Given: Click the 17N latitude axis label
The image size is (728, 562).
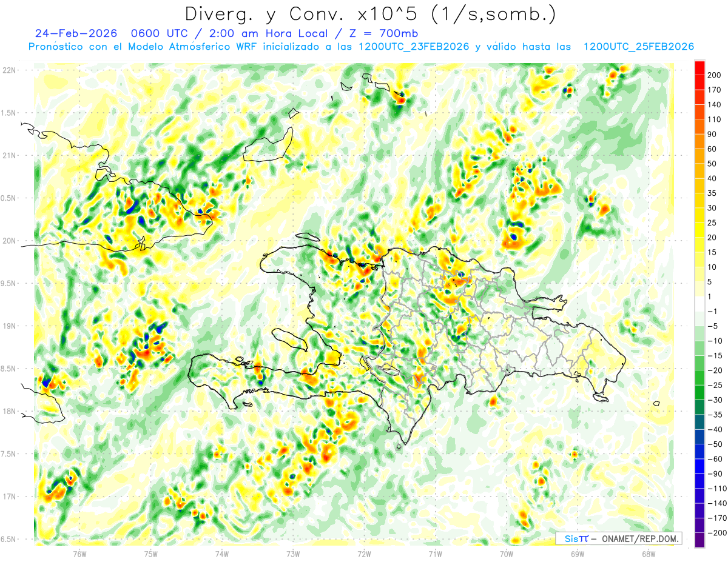Looking at the screenshot, I should (9, 497).
